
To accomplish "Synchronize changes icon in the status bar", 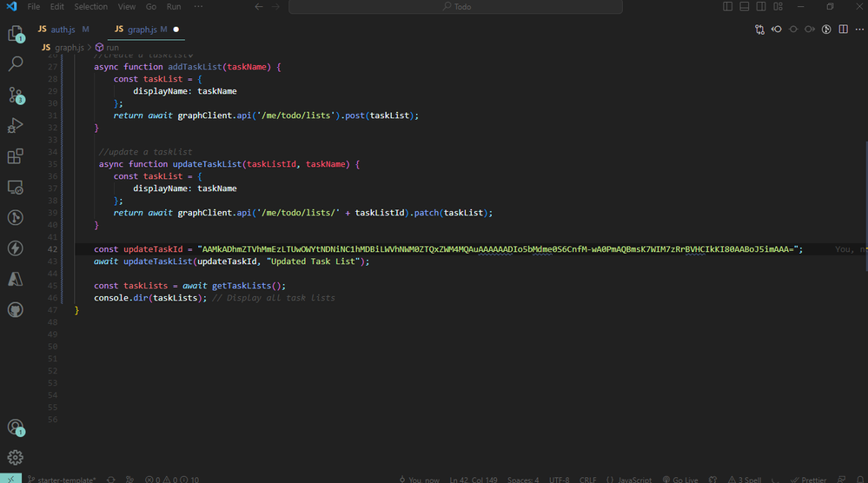I will pyautogui.click(x=110, y=480).
